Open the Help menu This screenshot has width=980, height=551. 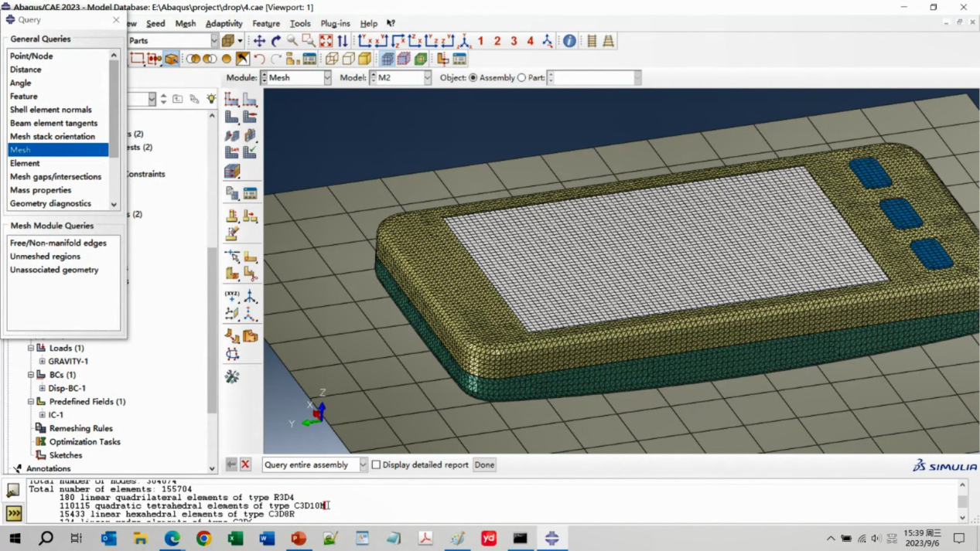[x=369, y=23]
